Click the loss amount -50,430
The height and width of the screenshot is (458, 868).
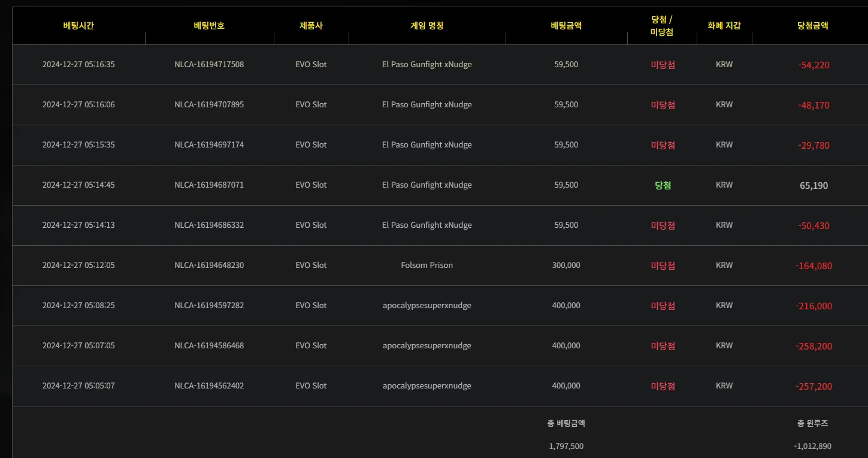(813, 226)
